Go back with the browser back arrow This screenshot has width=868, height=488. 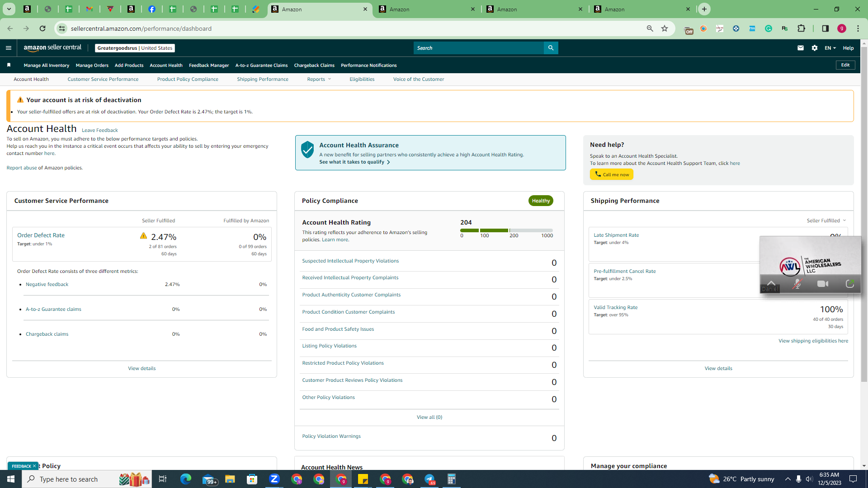coord(10,28)
